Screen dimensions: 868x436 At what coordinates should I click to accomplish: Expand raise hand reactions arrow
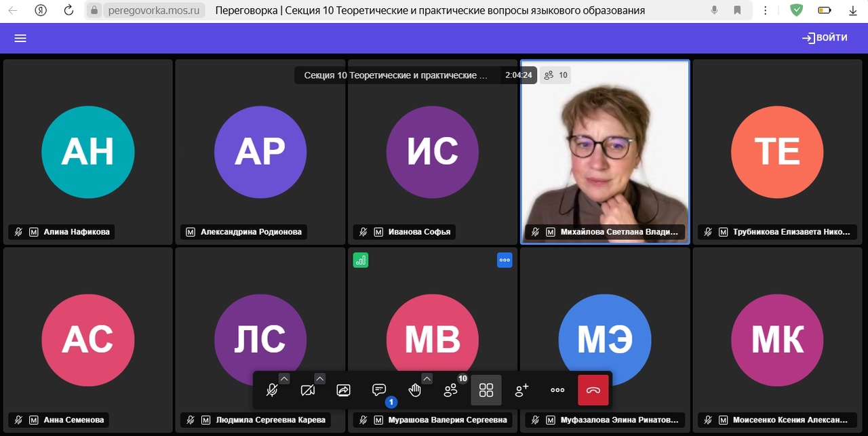point(427,378)
